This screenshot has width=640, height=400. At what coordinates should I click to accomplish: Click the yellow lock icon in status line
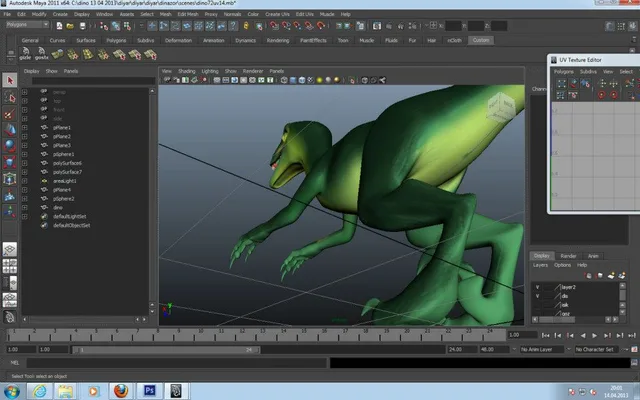(246, 26)
